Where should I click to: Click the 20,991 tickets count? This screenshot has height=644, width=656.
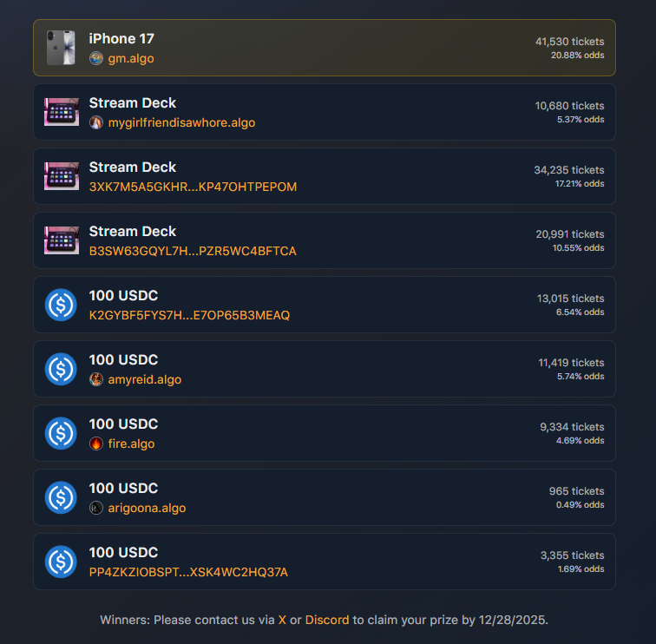(570, 234)
